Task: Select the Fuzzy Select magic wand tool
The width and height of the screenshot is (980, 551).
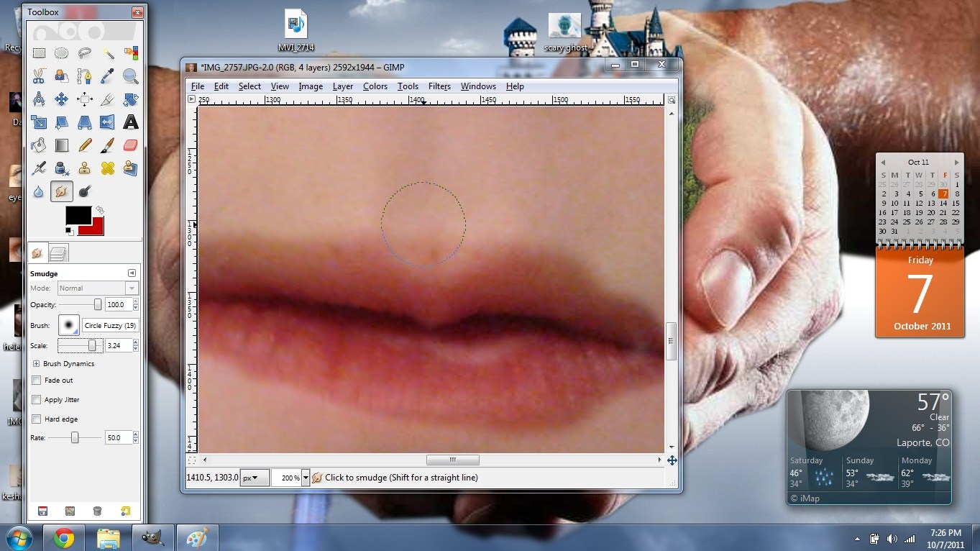Action: (x=108, y=53)
